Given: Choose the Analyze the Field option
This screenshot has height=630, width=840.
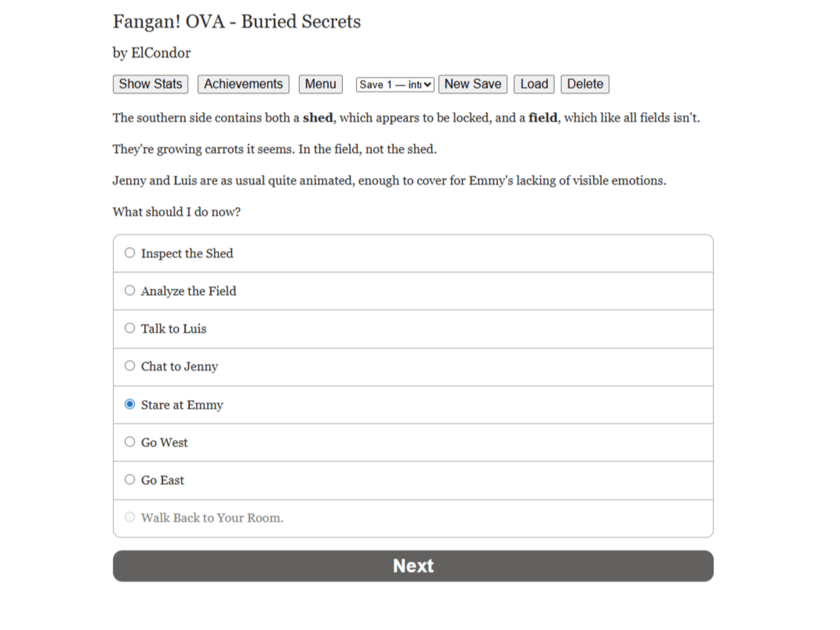Looking at the screenshot, I should (129, 290).
